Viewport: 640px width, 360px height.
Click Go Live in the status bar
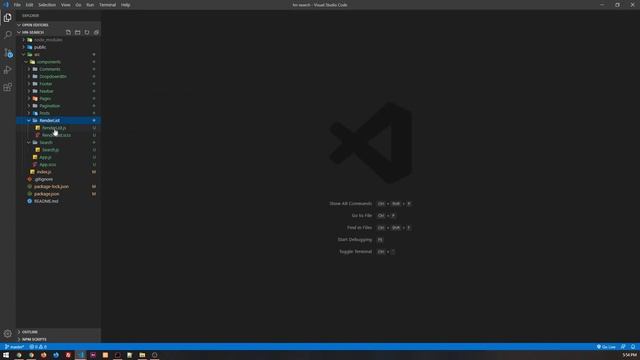pyautogui.click(x=606, y=347)
